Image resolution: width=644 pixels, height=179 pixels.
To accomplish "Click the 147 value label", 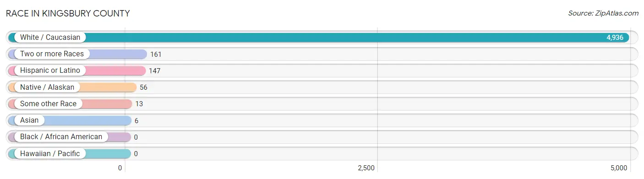I will tap(155, 71).
